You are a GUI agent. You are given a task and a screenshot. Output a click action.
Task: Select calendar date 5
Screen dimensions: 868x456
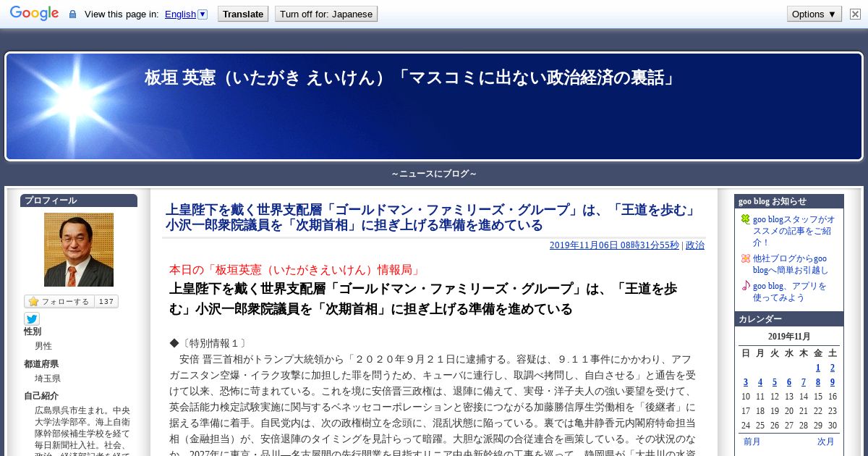pos(775,382)
